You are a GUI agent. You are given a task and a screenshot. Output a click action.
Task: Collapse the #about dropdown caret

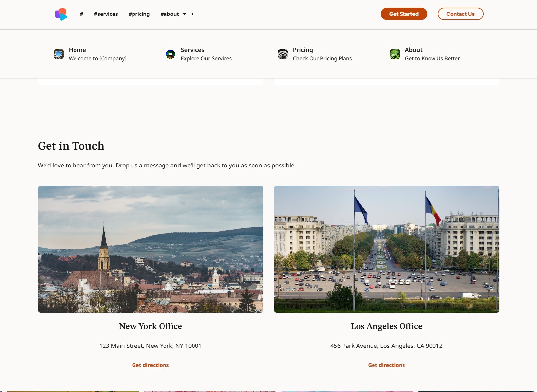pos(184,14)
